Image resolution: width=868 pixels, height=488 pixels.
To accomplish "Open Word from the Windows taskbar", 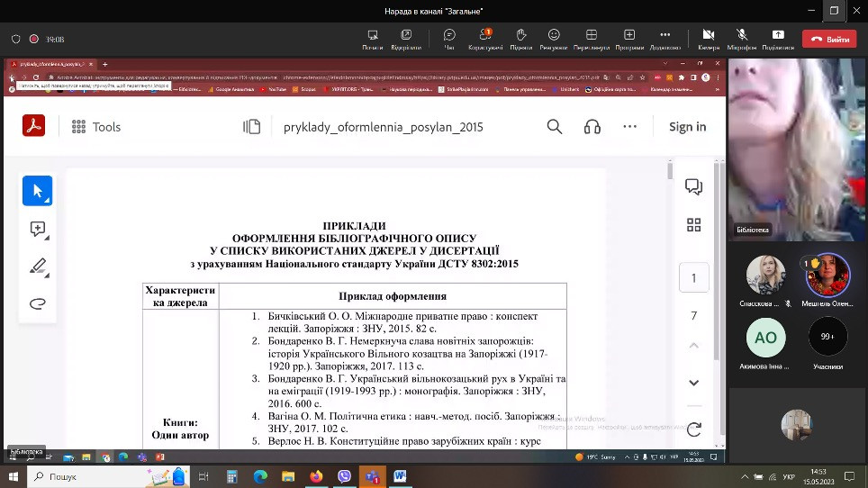I will [400, 476].
